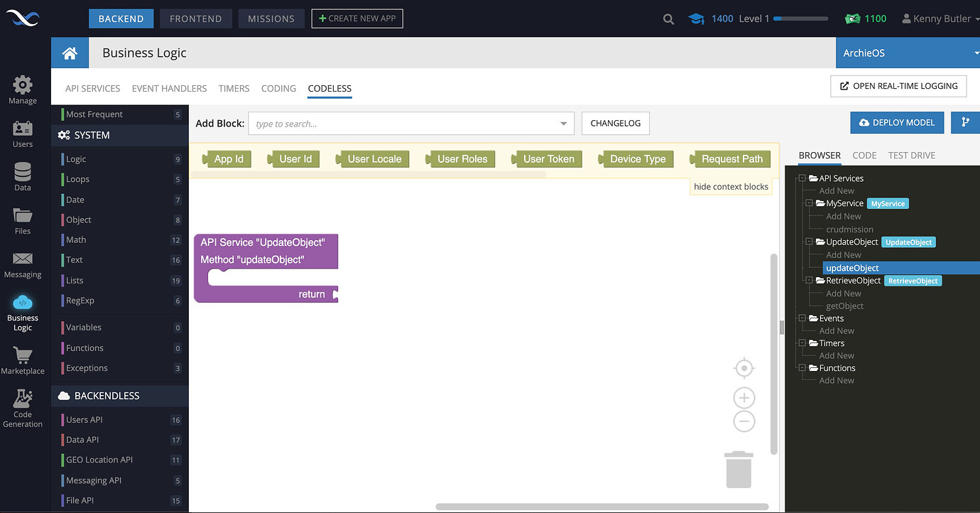Click the home icon button
Viewport: 980px width, 513px height.
[x=70, y=53]
